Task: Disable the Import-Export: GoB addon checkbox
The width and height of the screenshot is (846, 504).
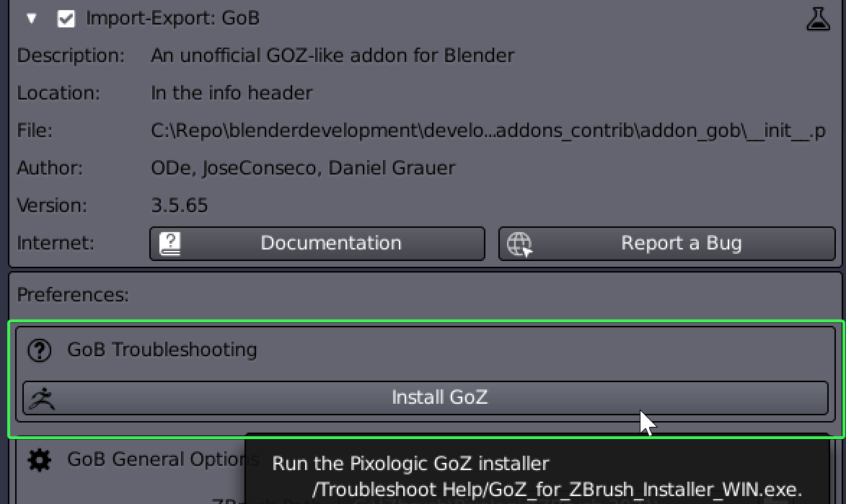Action: 66,18
